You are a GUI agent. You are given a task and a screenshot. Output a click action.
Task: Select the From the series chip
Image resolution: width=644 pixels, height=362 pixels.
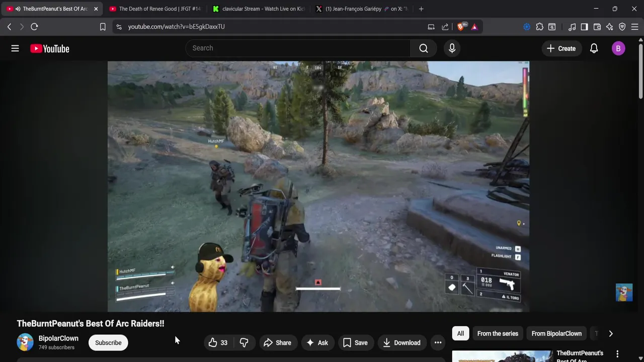point(498,333)
